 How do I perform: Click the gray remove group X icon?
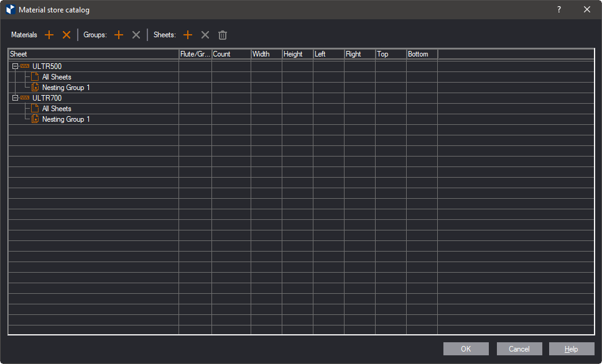136,35
